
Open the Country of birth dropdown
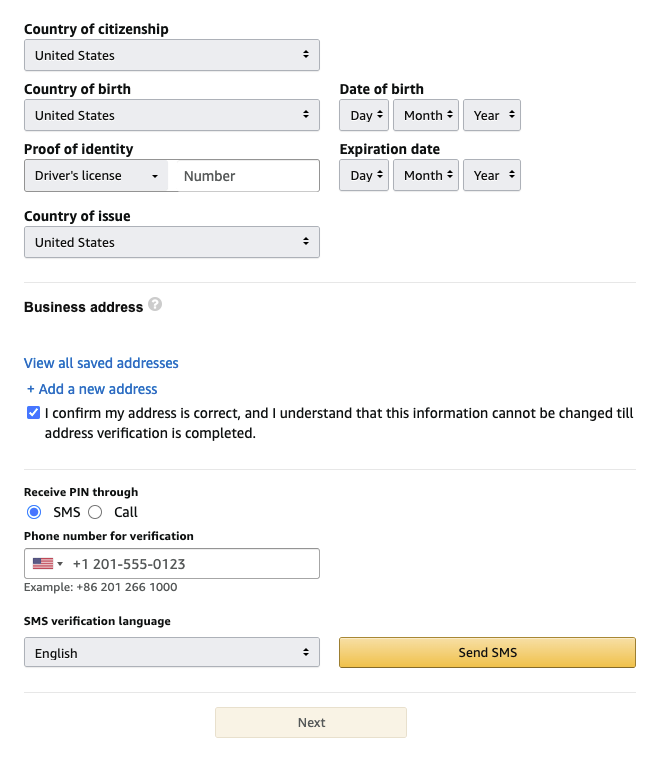tap(171, 115)
